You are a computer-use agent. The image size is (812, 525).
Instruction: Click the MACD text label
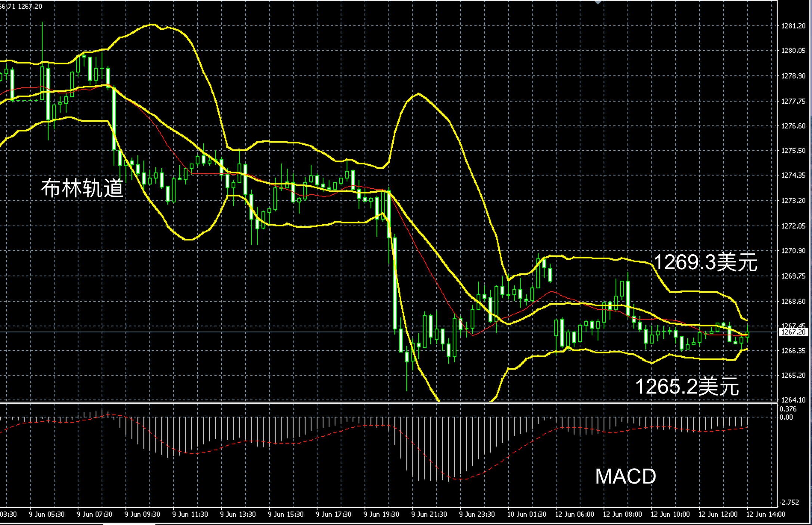coord(625,476)
